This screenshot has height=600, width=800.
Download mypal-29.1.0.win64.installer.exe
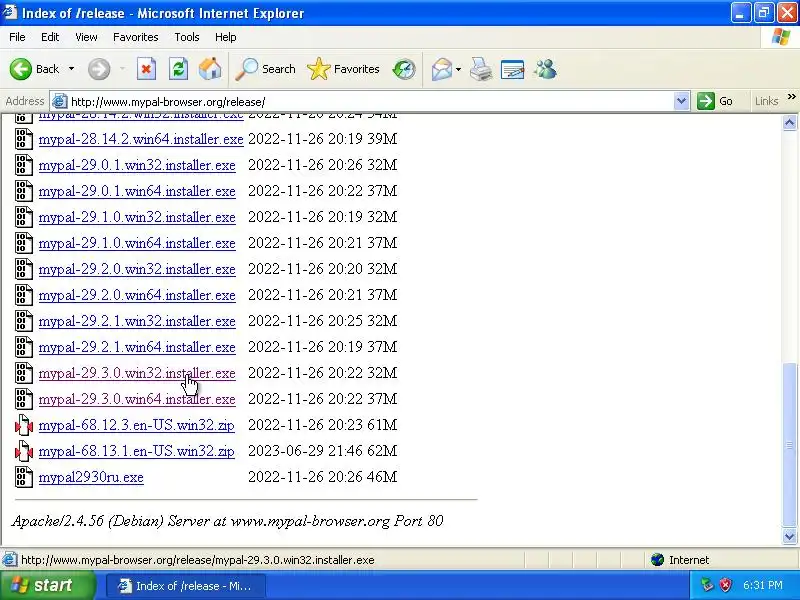tap(137, 243)
